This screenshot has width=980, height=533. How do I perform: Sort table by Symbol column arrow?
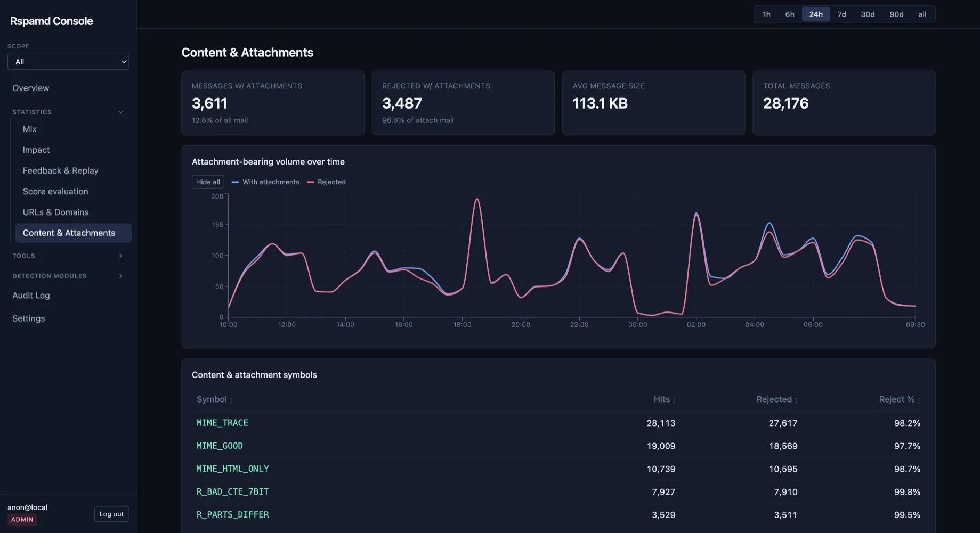coord(231,400)
